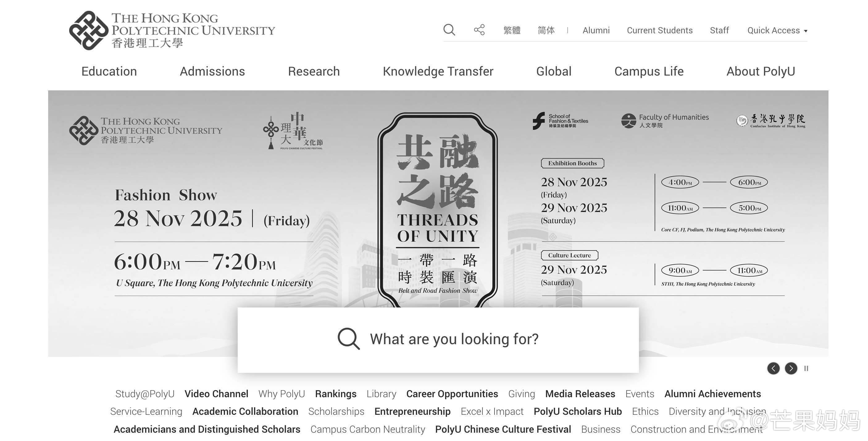
Task: Click the Alumni link
Action: click(x=596, y=30)
